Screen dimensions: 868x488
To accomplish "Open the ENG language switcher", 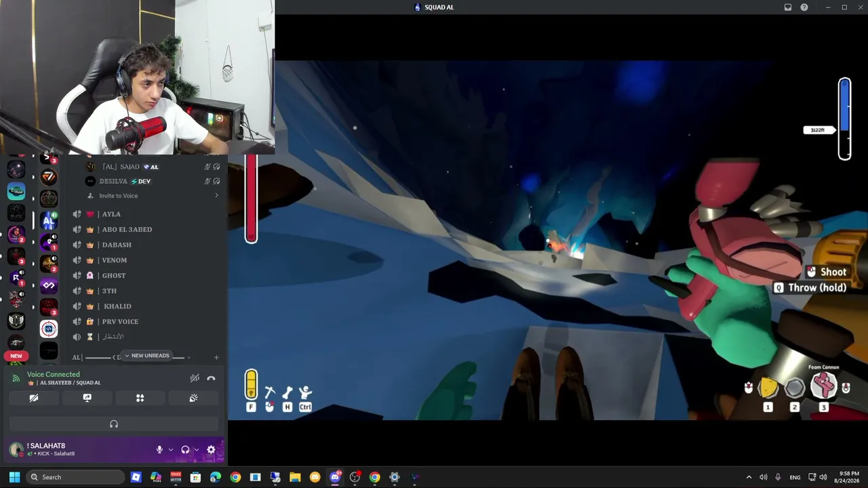I will (795, 477).
